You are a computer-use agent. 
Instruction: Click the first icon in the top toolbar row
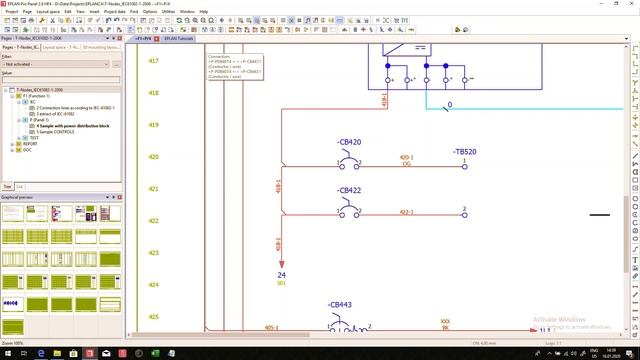point(7,20)
